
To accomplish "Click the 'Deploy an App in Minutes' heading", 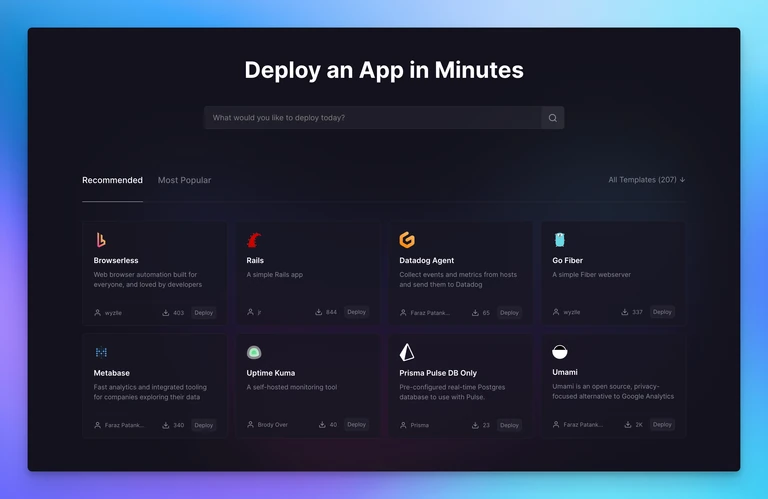I will tap(384, 70).
